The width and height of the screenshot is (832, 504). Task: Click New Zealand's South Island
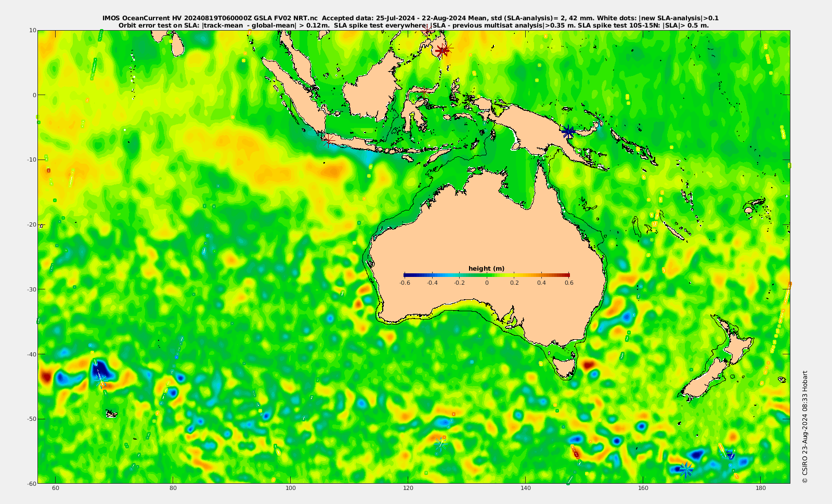705,379
